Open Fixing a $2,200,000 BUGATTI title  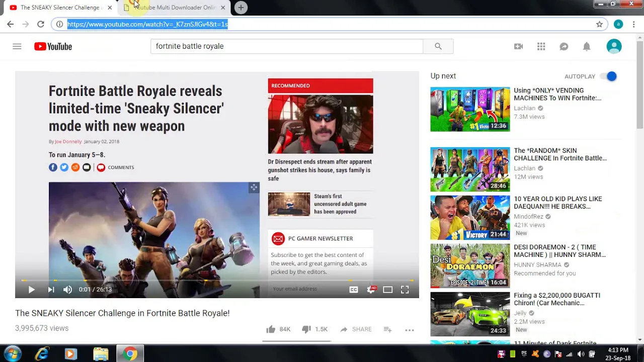(x=557, y=299)
